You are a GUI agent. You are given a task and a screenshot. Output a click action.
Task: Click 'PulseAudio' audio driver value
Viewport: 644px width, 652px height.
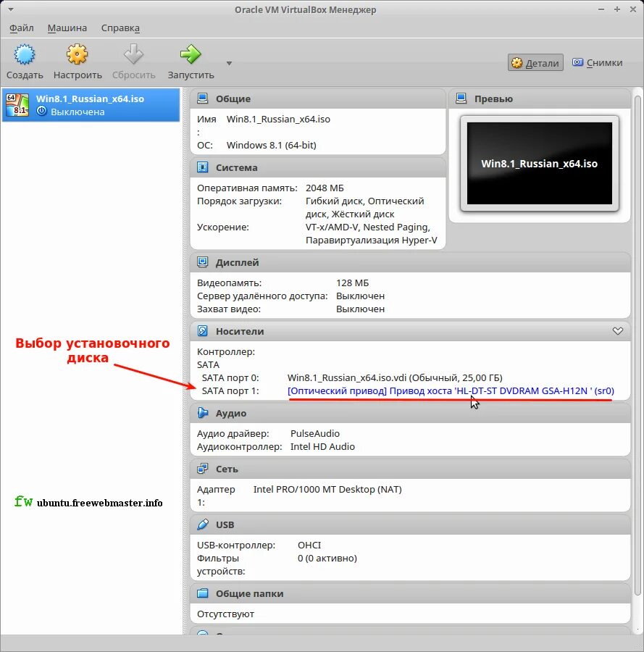[314, 433]
